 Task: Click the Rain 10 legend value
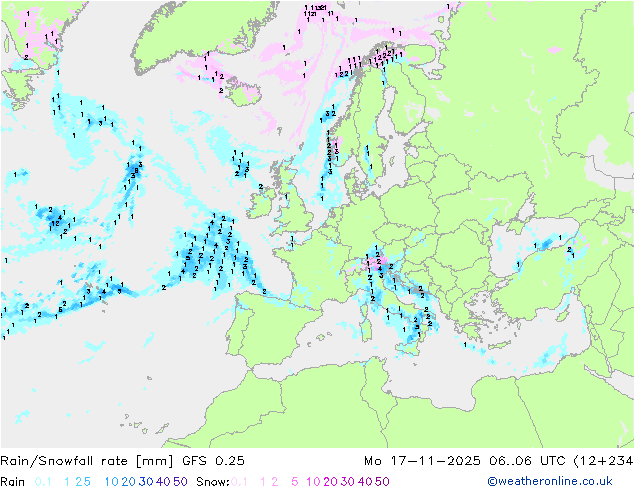[112, 482]
